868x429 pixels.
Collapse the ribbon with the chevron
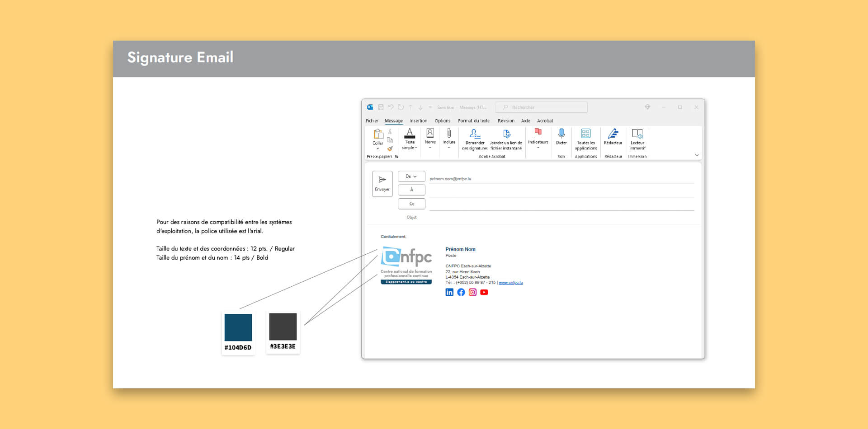click(x=697, y=155)
